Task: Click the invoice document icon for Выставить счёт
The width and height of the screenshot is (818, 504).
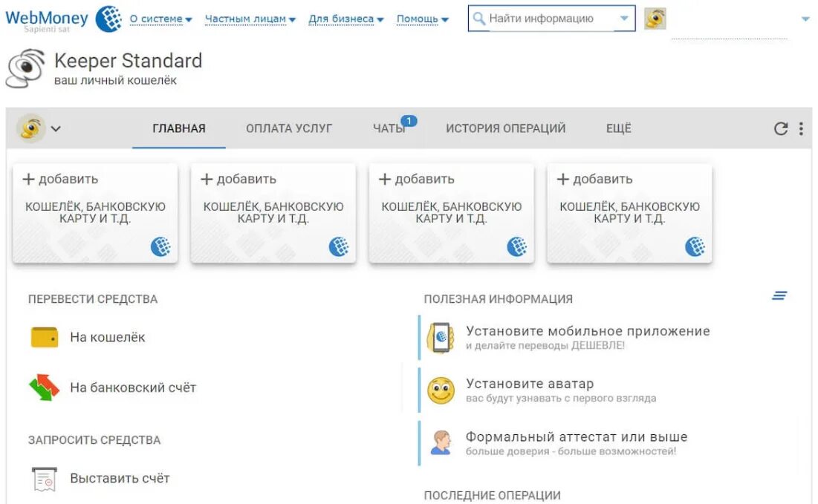Action: (45, 479)
